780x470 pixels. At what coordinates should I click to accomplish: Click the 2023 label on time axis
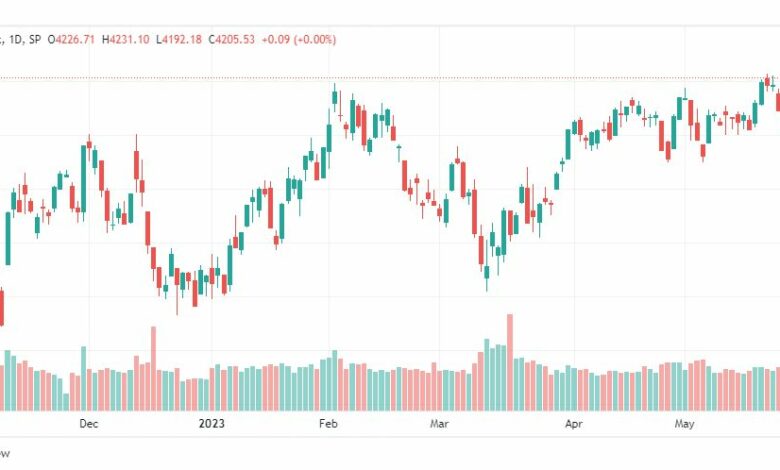[211, 424]
